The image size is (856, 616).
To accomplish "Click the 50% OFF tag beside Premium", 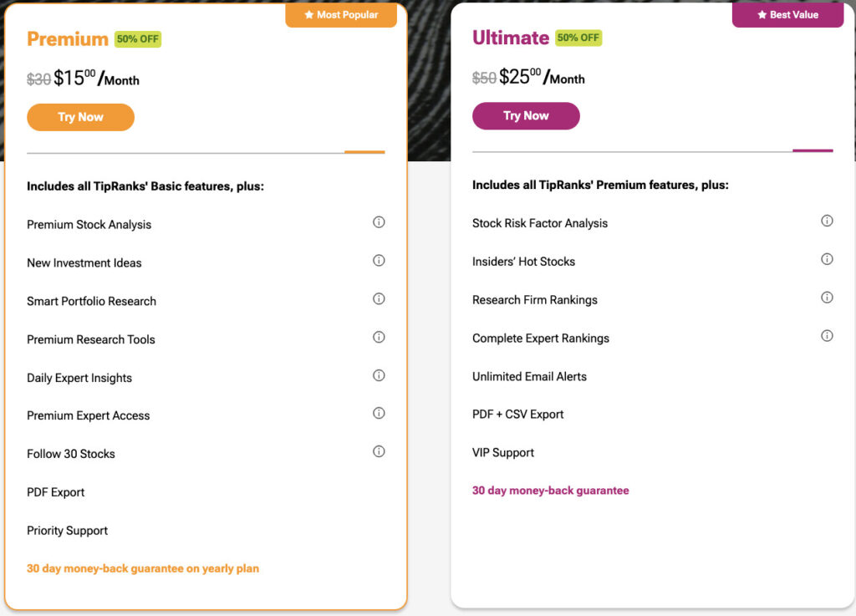I will pos(138,39).
